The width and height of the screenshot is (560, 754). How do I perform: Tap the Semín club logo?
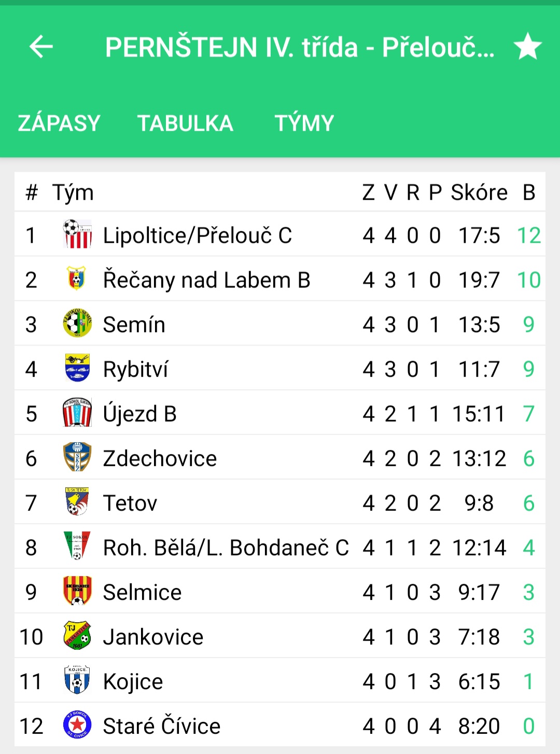77,323
